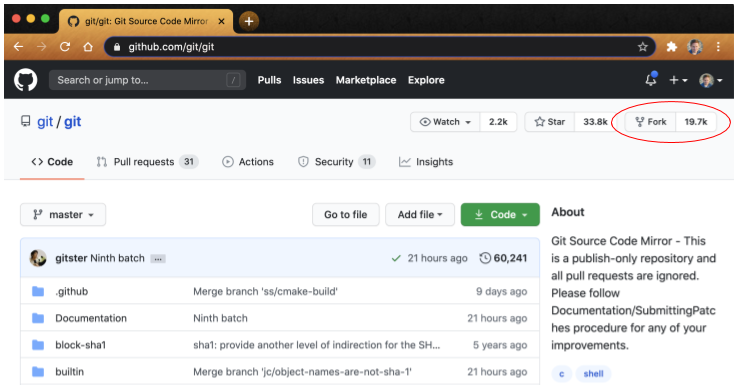The height and width of the screenshot is (390, 738).
Task: Open the block-sha1 folder
Action: pos(80,345)
